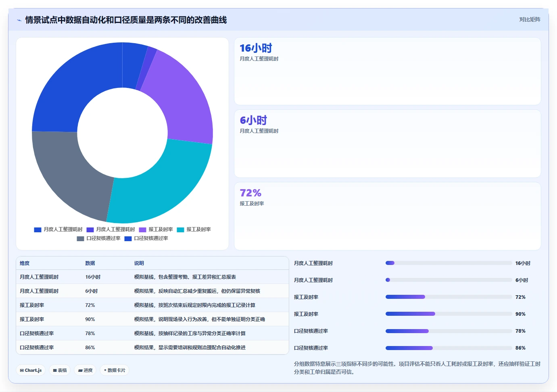The width and height of the screenshot is (557, 392).
Task: Click the progress bar valued 90%
Action: click(x=449, y=314)
